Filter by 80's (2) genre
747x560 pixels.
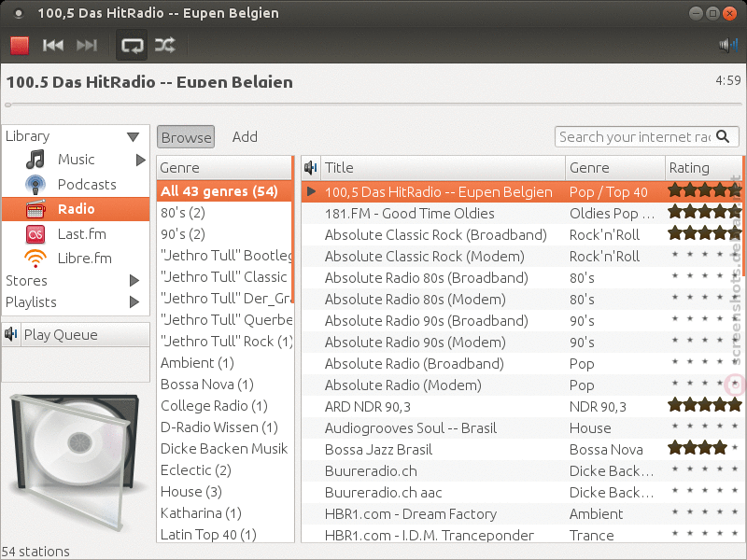(x=224, y=213)
